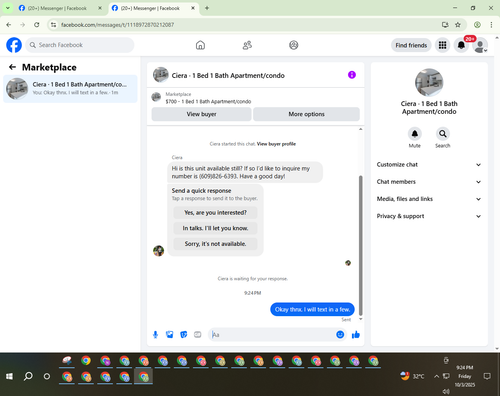
Task: Go back with browser back arrow
Action: pos(9,25)
